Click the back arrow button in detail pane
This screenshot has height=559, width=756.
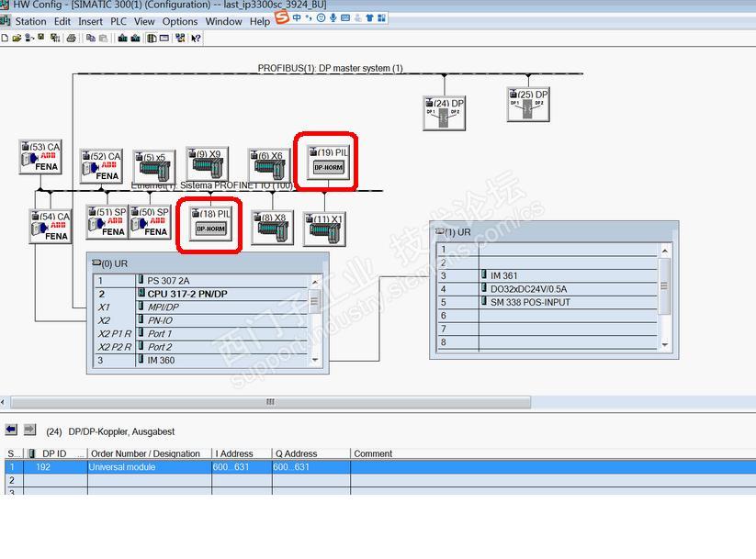(11, 430)
